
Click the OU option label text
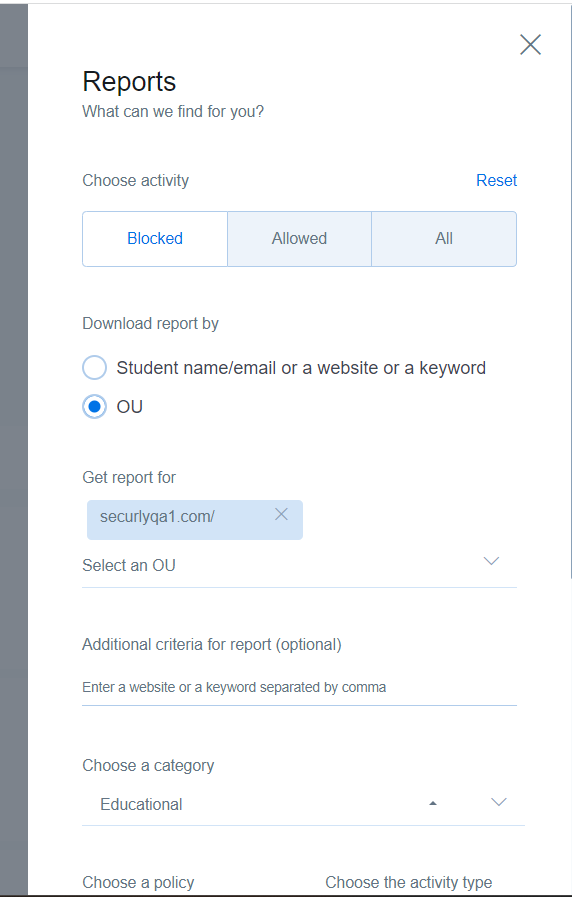(x=130, y=407)
